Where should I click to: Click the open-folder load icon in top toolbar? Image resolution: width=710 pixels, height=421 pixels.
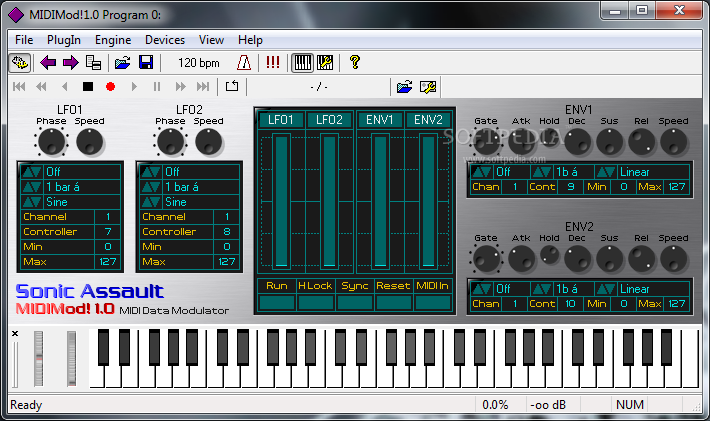point(122,62)
